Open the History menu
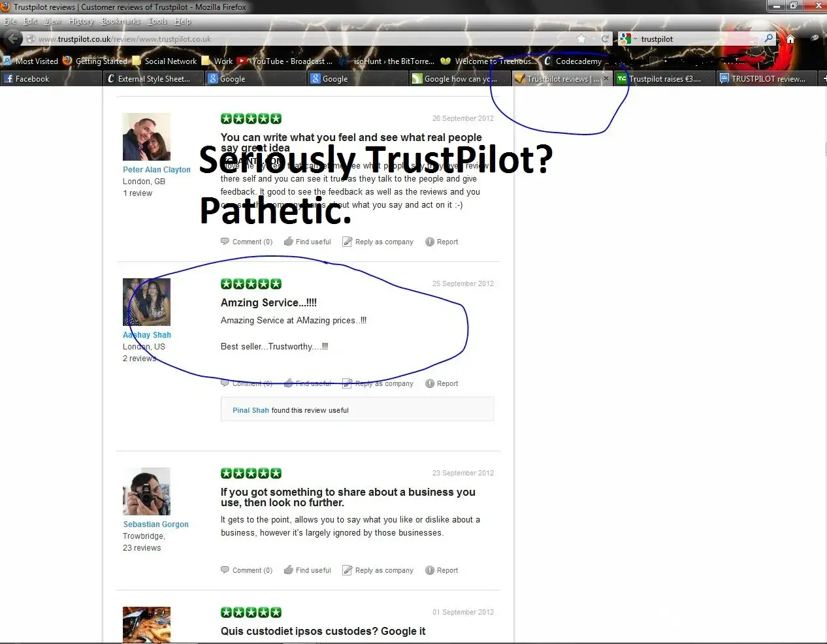 point(81,21)
